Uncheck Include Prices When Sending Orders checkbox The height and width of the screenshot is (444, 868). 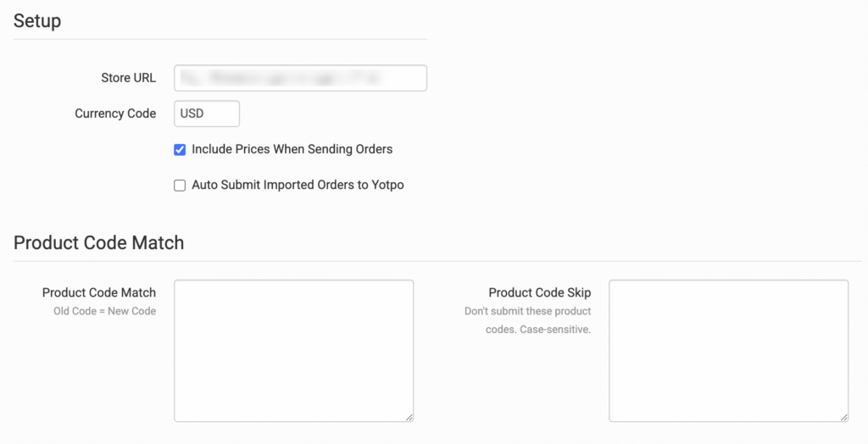tap(180, 150)
